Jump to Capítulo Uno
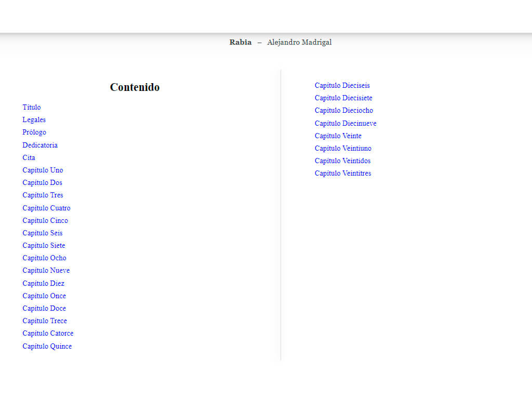The height and width of the screenshot is (399, 532). [43, 170]
